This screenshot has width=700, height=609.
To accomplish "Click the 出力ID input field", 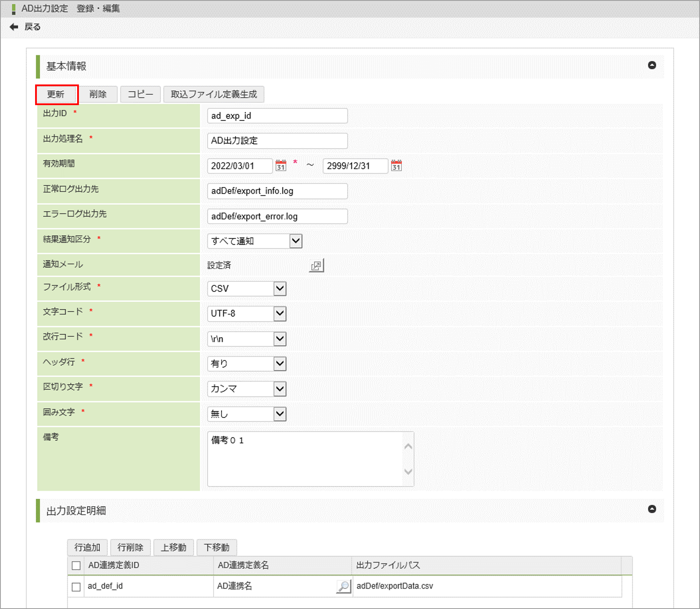I will point(277,116).
